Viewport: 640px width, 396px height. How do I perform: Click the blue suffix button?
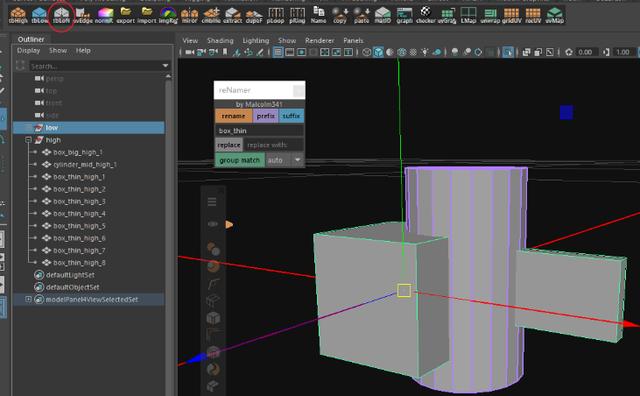pos(291,116)
